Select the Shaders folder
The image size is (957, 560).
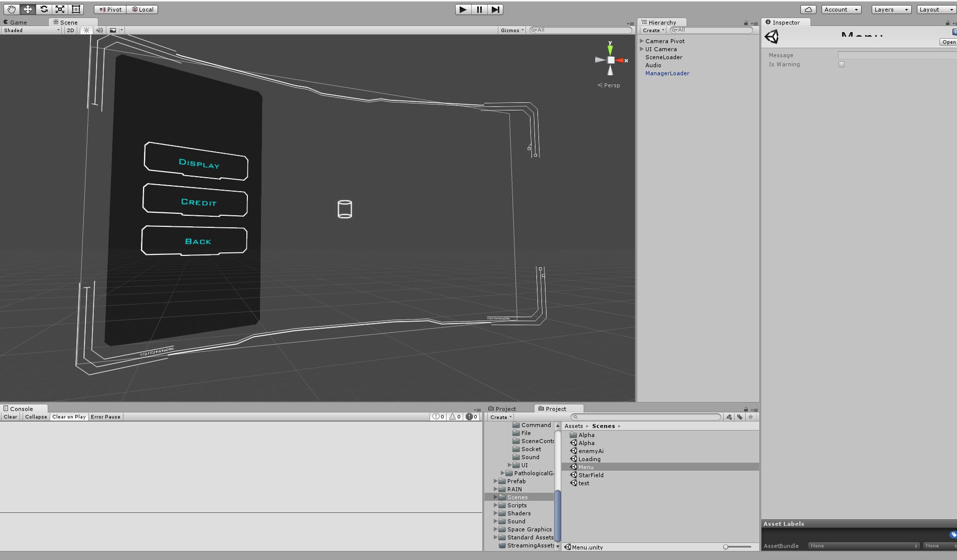point(519,513)
